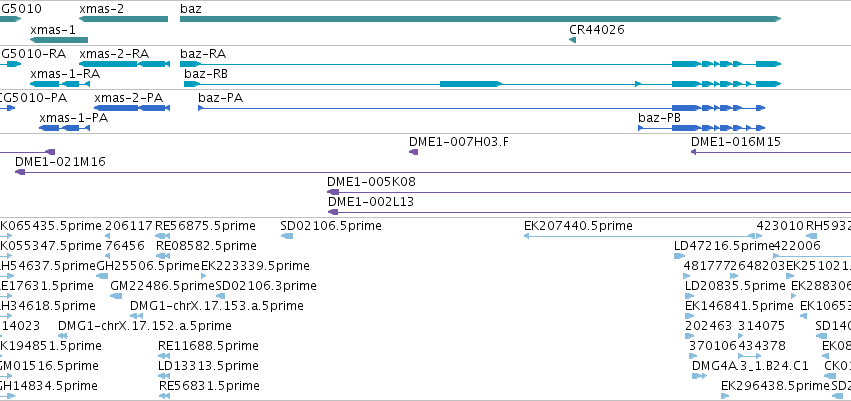Image resolution: width=851 pixels, height=401 pixels.
Task: Select the DME1-016M15 clone label
Action: pos(735,142)
